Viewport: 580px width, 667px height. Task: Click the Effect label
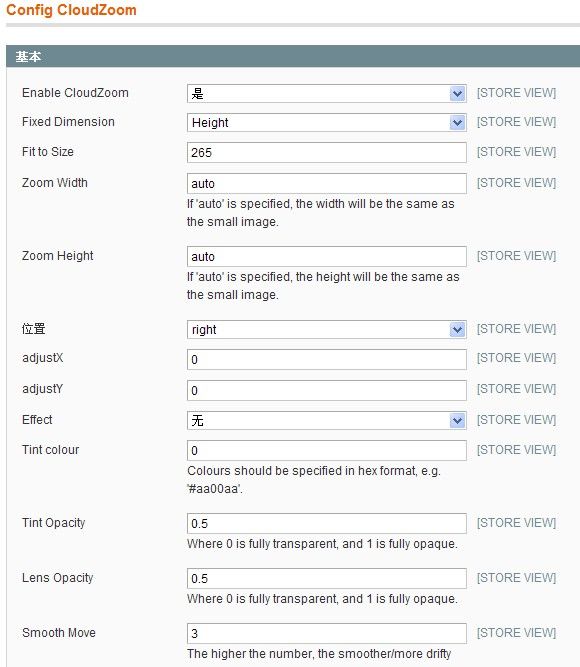[x=37, y=419]
